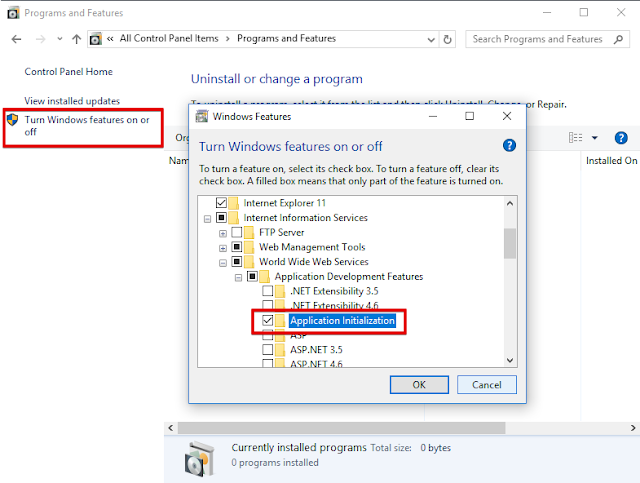Screen dimensions: 640x483
Task: Enable the FTP Server checkbox
Action: pos(237,232)
